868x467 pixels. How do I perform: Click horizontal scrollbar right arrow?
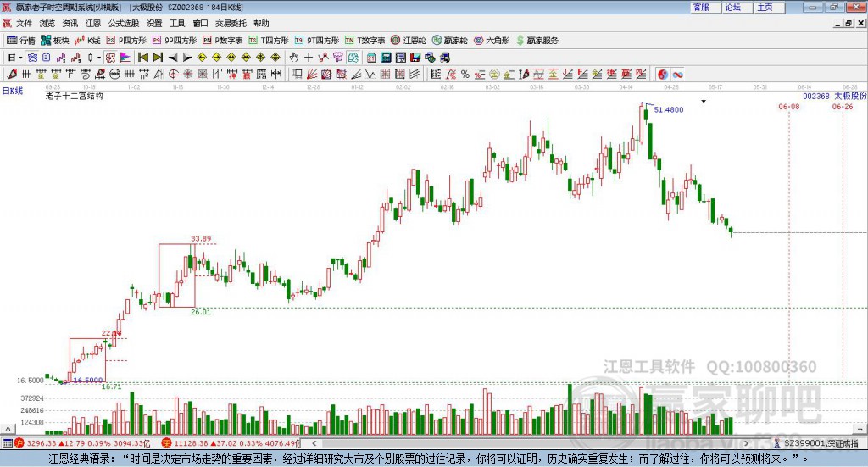coord(747,443)
